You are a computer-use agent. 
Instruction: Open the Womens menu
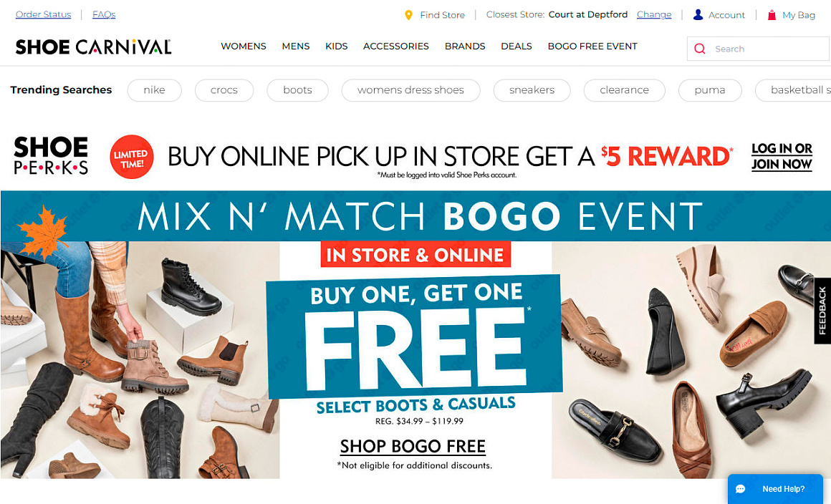click(244, 47)
